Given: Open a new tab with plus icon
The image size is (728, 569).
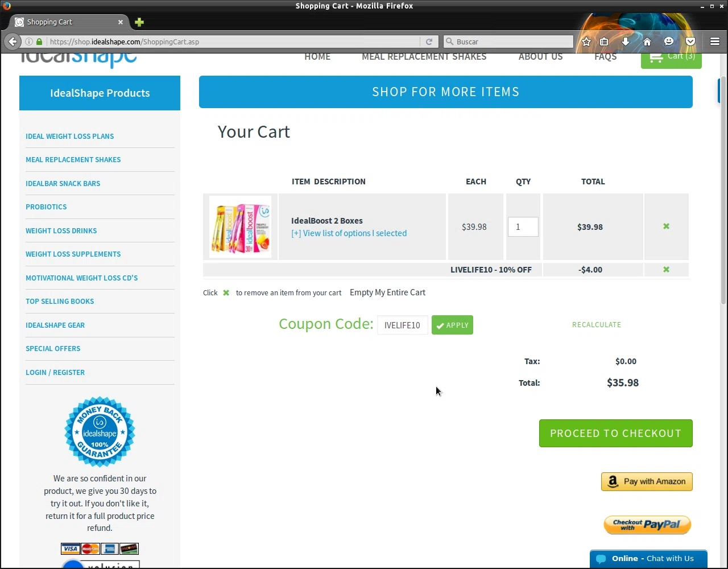Looking at the screenshot, I should point(139,22).
